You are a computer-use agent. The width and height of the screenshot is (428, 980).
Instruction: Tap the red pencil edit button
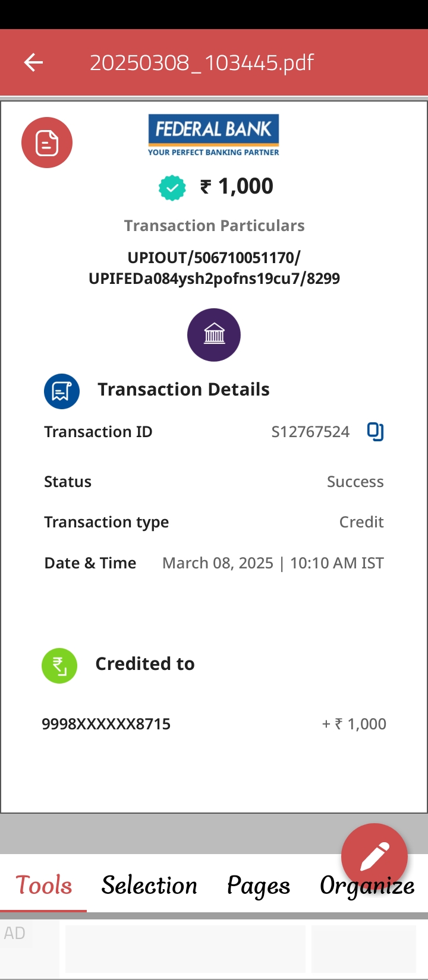(x=374, y=856)
